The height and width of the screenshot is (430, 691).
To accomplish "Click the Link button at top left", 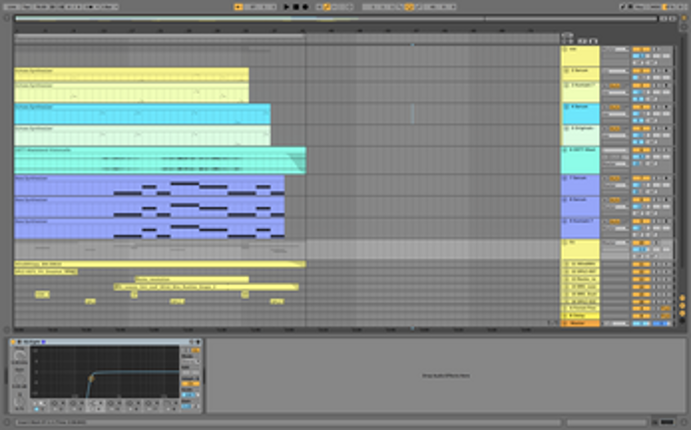I will [x=11, y=7].
